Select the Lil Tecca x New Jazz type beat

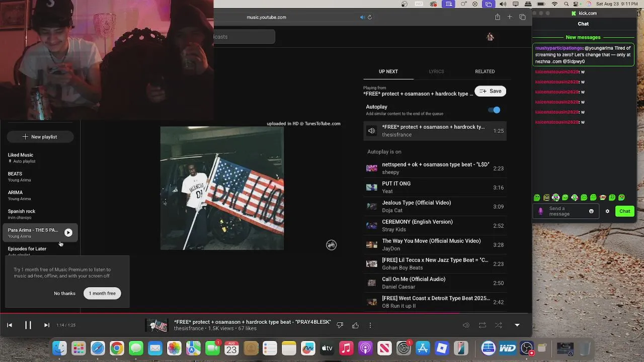click(x=435, y=264)
